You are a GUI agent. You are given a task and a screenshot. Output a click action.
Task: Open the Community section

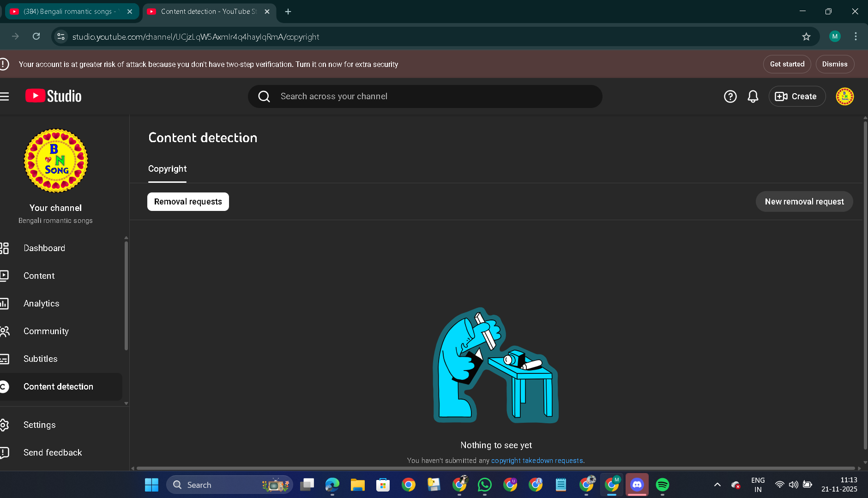[x=46, y=331]
